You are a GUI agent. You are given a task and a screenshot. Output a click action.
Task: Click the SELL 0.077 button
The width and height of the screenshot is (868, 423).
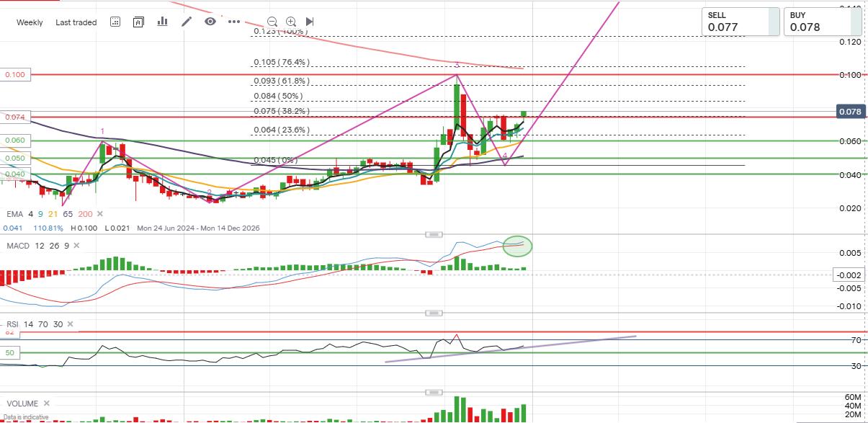(741, 22)
